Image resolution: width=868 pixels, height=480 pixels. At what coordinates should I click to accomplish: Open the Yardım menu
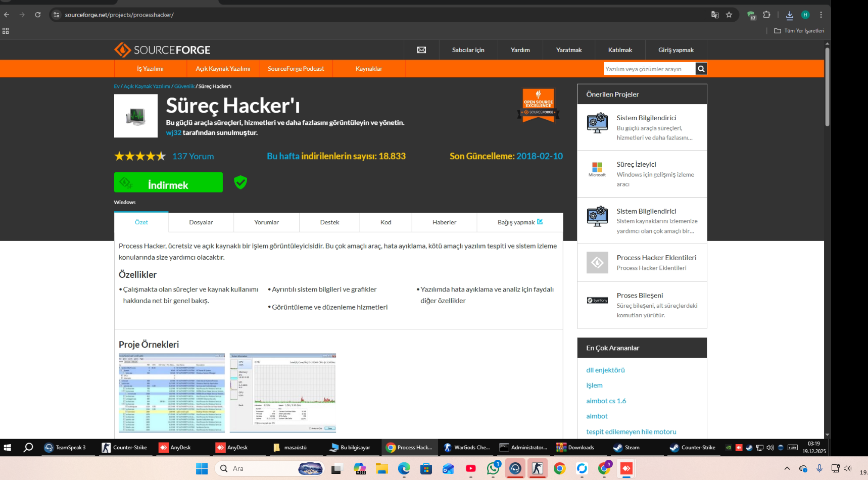coord(520,50)
